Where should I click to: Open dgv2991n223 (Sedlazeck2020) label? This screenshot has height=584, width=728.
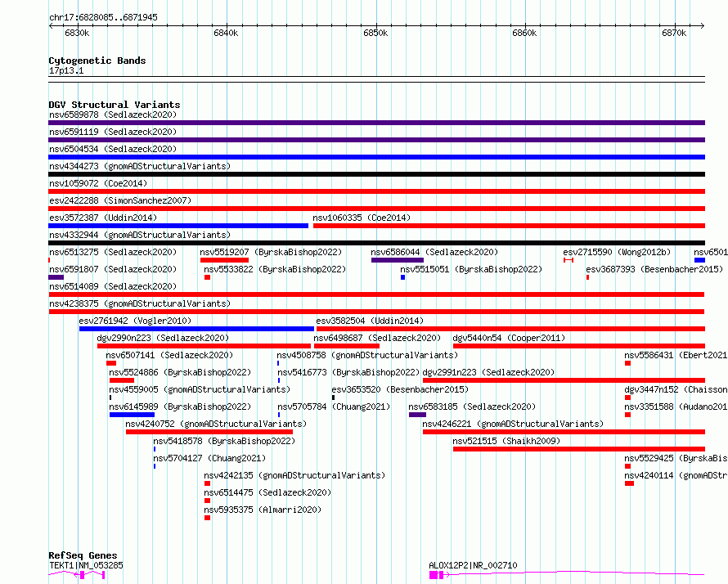[x=489, y=372]
